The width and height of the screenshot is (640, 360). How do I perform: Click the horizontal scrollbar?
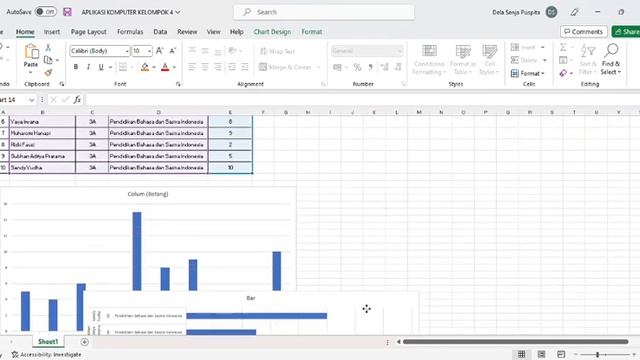[x=515, y=342]
